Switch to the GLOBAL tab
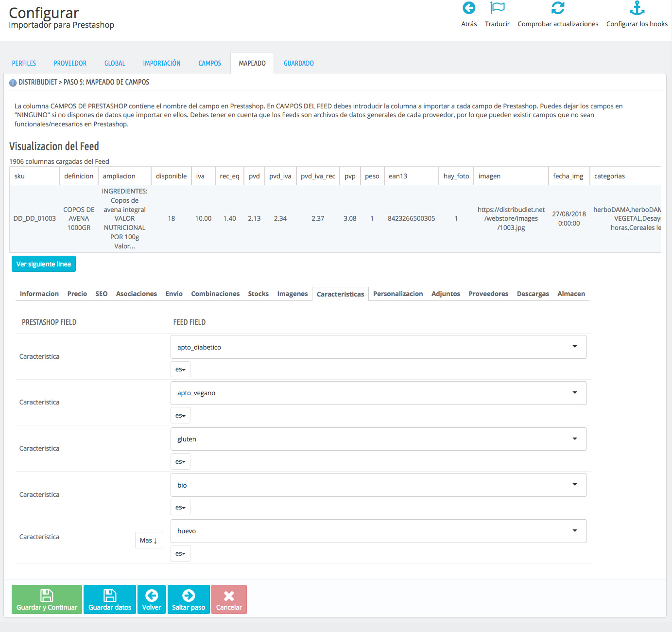Screen dimensions: 672x632 (115, 63)
